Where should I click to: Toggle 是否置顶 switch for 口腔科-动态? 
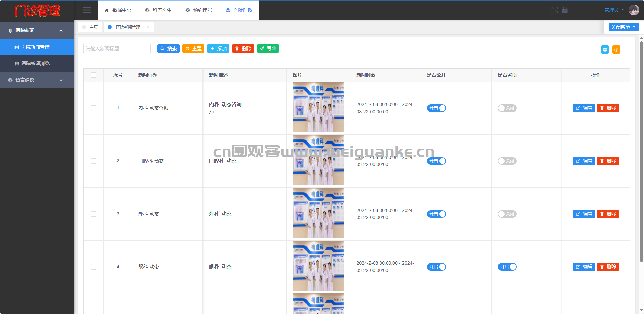[507, 161]
